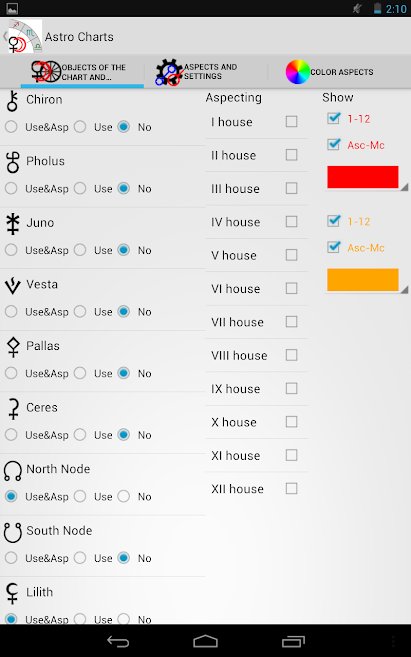Tap the Android home button
The image size is (411, 657).
pyautogui.click(x=205, y=641)
